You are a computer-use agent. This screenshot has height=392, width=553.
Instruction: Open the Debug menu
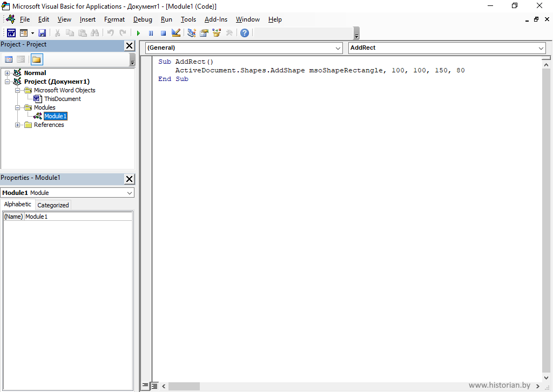tap(143, 19)
